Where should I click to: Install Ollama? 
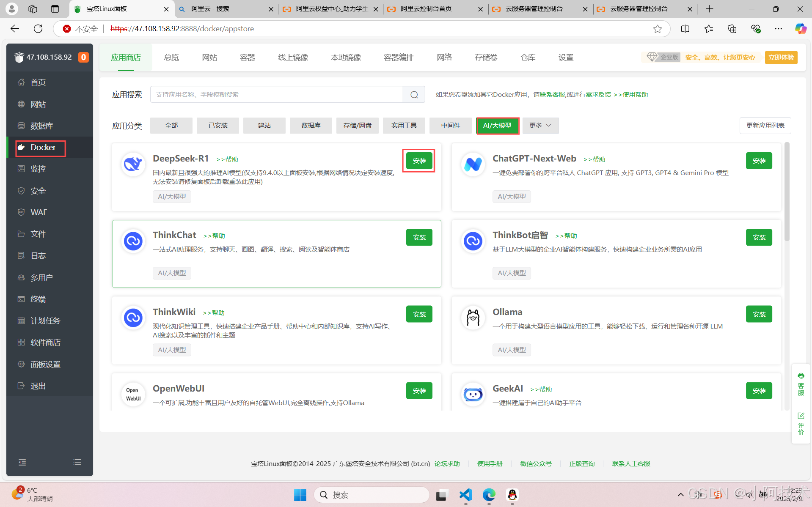tap(759, 314)
